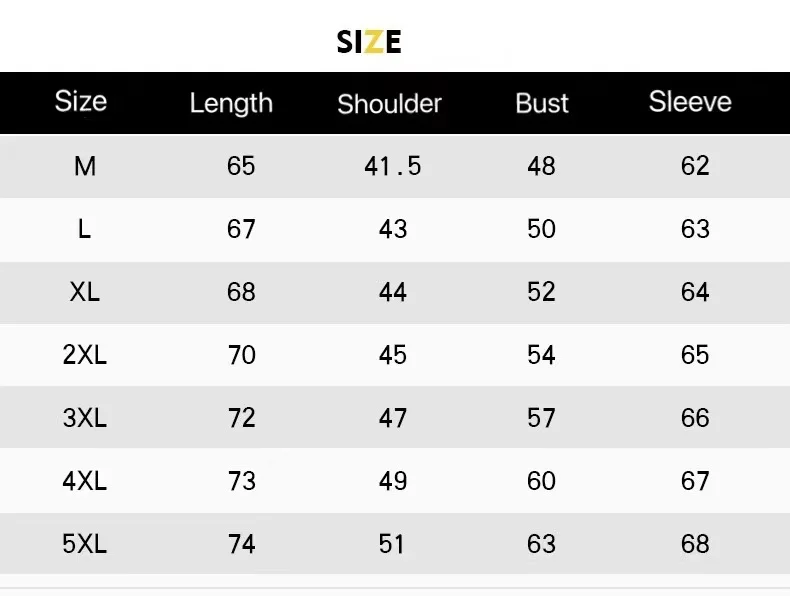Click the Length column header
790x596 pixels.
point(231,103)
